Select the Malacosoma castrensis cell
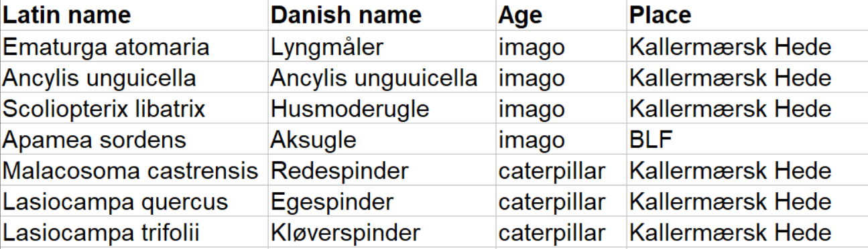Viewport: 868px width, 249px height. (134, 171)
